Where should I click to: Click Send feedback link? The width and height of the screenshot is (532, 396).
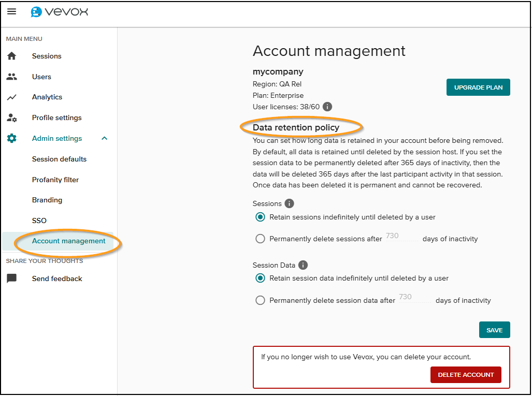pyautogui.click(x=57, y=278)
